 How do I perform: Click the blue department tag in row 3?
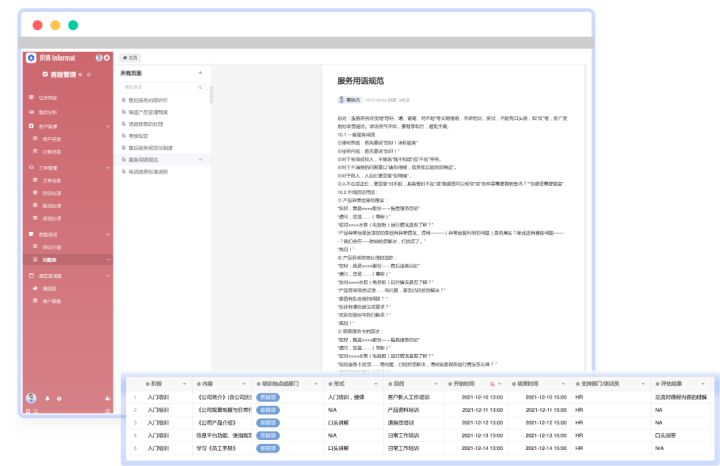[x=268, y=422]
